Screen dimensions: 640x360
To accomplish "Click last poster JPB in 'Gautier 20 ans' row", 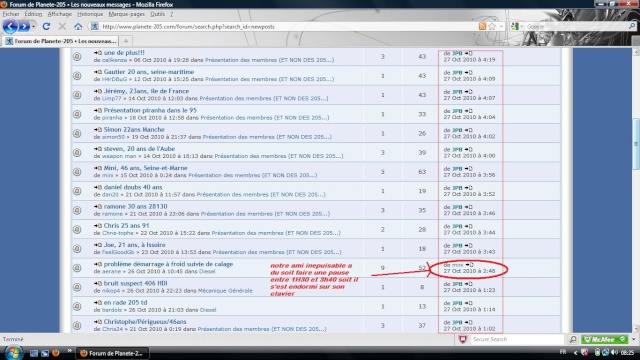I will (x=457, y=73).
